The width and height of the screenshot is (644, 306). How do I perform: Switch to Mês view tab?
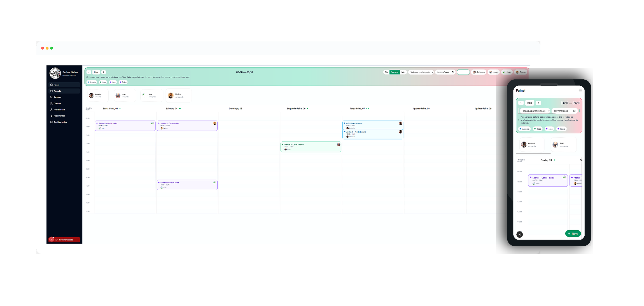[x=403, y=72]
